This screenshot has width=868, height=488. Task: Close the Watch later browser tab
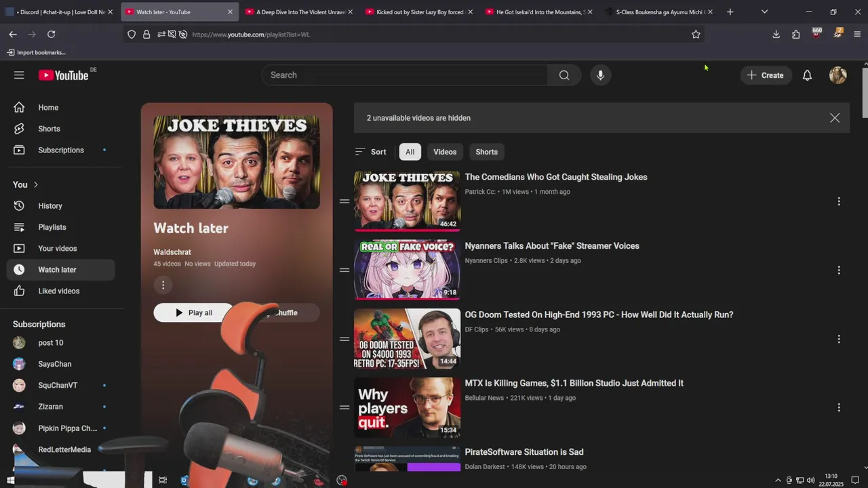[x=230, y=12]
